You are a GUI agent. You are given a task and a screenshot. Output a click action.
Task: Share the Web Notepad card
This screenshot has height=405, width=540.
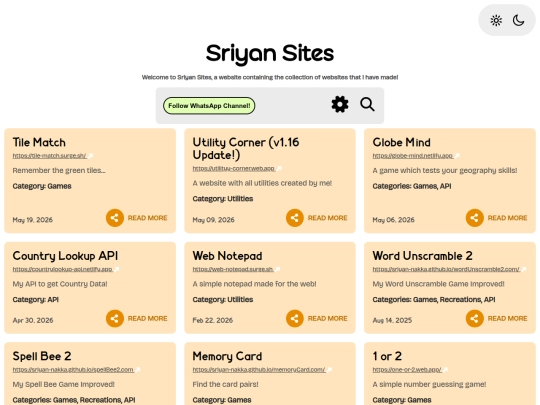click(294, 318)
